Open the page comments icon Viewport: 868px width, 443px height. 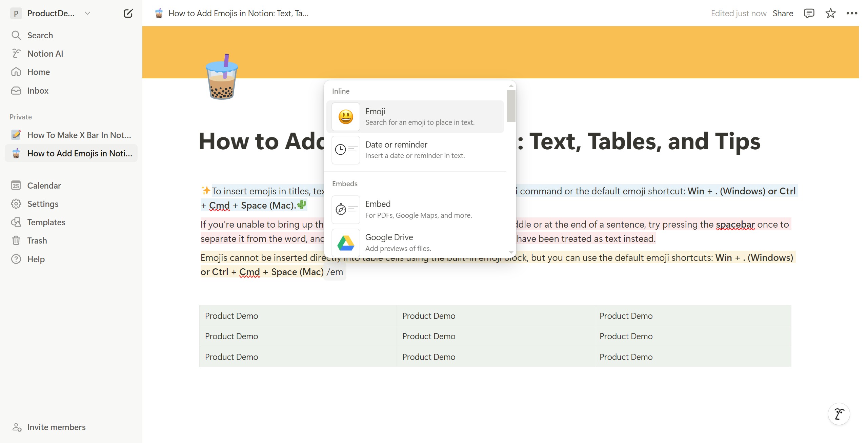tap(809, 14)
